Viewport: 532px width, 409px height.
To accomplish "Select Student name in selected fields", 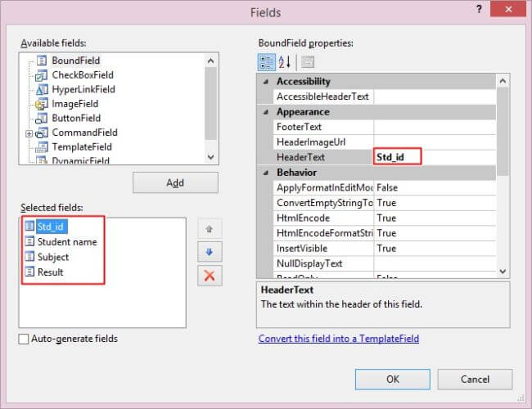I will tap(67, 242).
